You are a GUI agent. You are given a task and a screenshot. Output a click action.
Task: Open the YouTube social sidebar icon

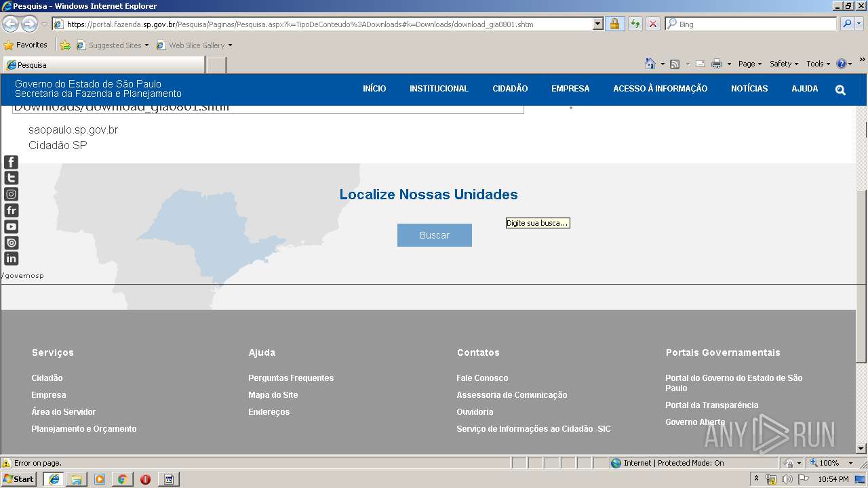(11, 226)
